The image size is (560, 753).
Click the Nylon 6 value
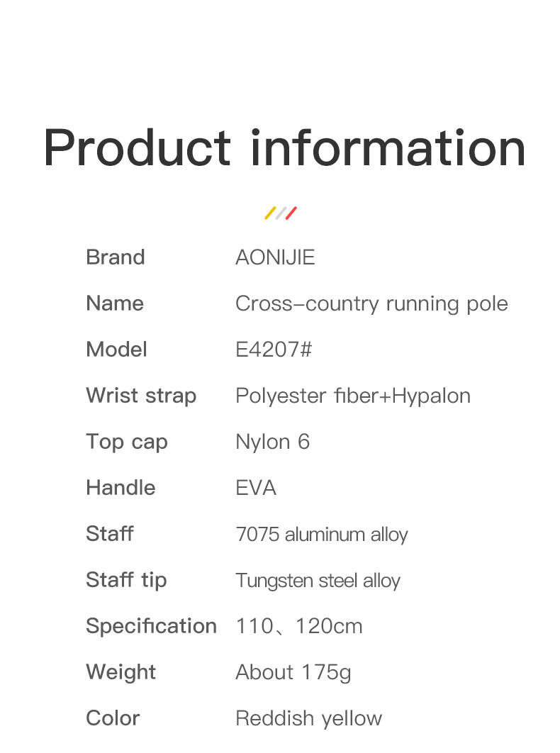point(273,442)
